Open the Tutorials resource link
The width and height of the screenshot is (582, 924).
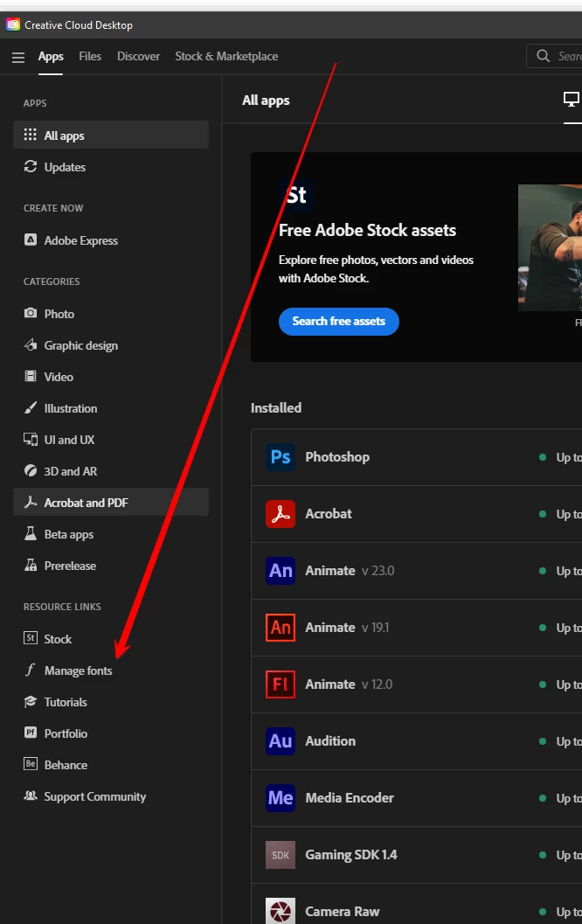click(111, 702)
